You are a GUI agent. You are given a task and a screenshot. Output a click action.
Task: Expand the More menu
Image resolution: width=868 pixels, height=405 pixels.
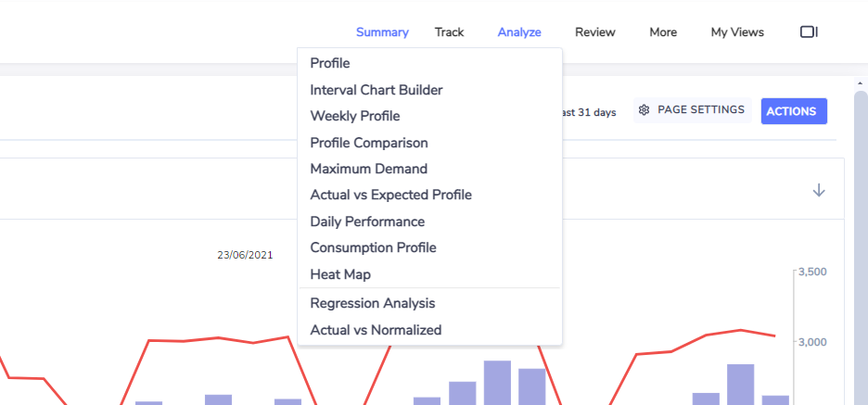(663, 32)
